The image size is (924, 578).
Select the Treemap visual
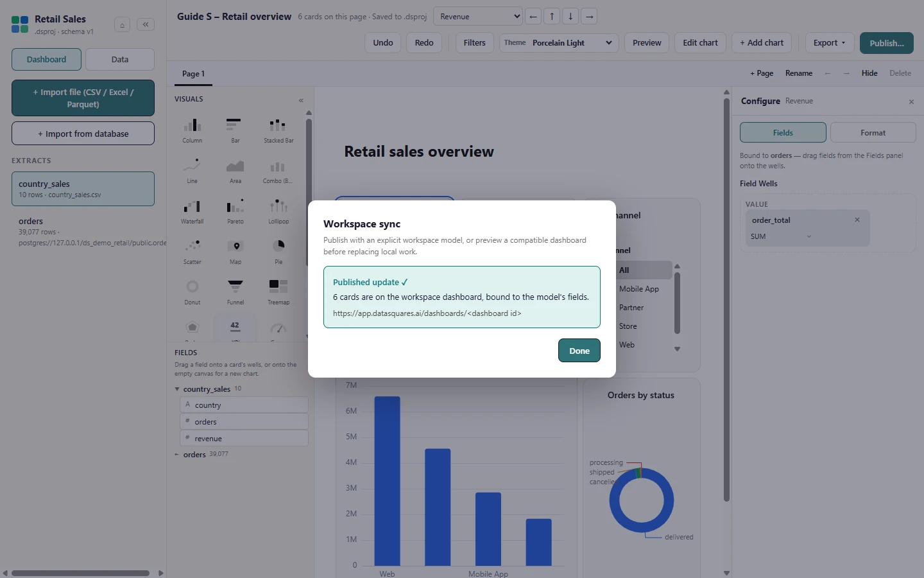[278, 292]
